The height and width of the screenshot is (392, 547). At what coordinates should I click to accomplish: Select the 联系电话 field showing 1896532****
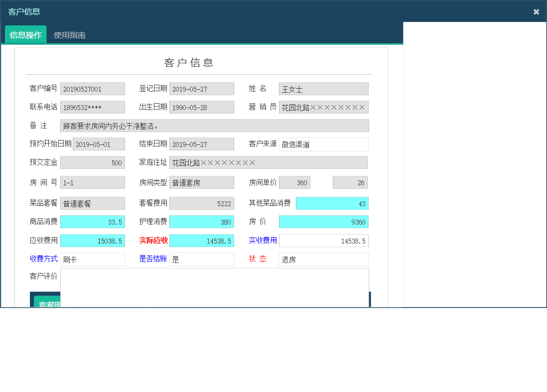(x=93, y=107)
